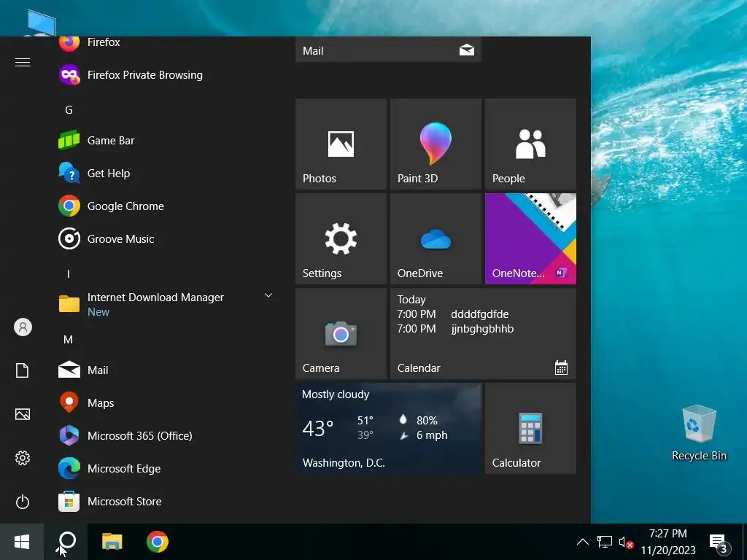Open the Paint 3D tile
Viewport: 747px width, 560px height.
click(x=436, y=144)
